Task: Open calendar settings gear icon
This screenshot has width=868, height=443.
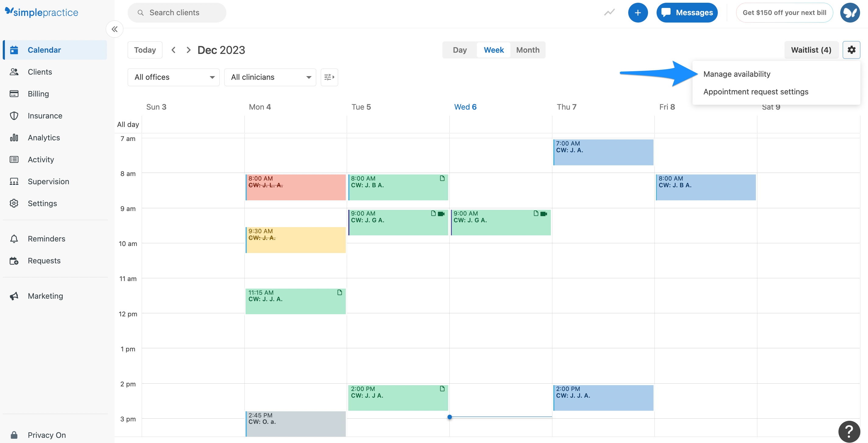Action: [x=852, y=50]
